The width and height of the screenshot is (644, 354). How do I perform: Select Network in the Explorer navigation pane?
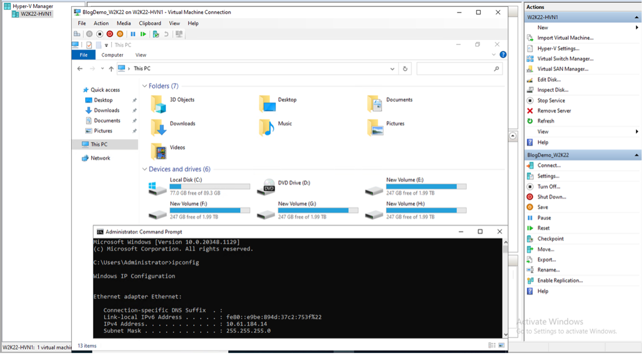101,158
